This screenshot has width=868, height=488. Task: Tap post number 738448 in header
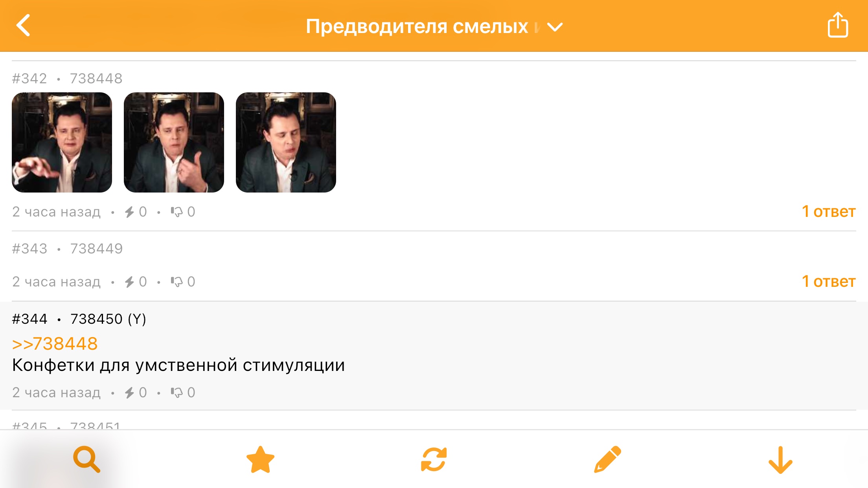[x=96, y=79]
